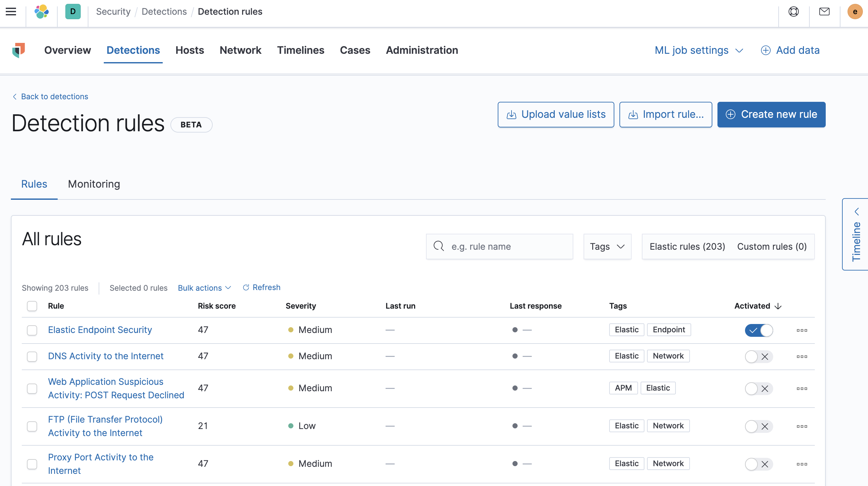This screenshot has width=868, height=486.
Task: Expand the Bulk actions menu
Action: 204,288
